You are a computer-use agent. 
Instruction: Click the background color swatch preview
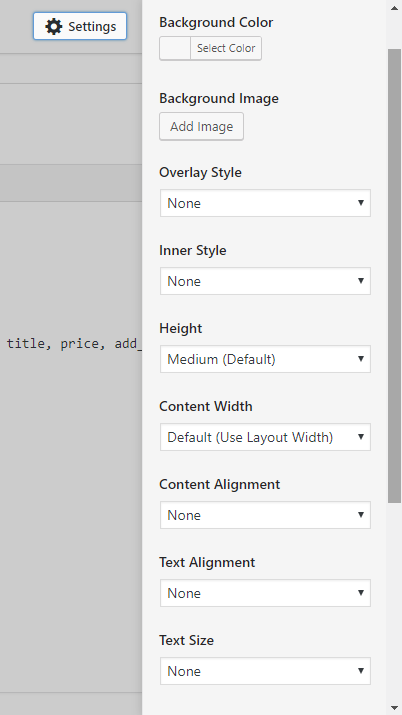175,48
